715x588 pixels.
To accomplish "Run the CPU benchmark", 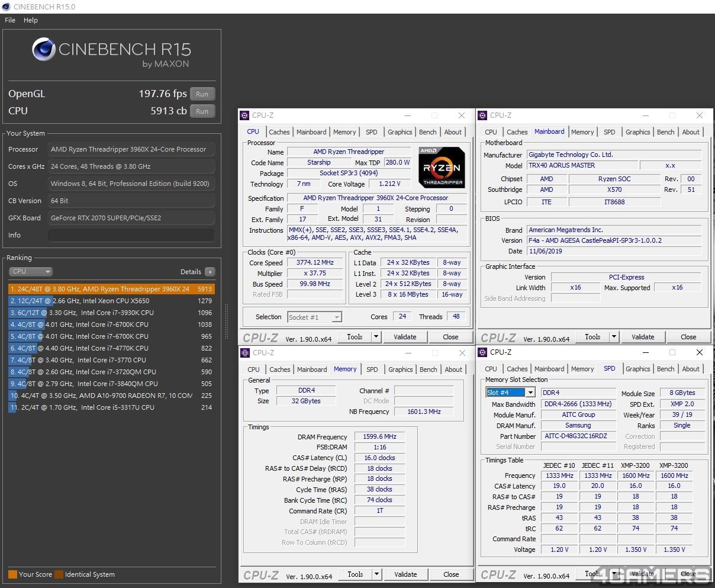I will (x=202, y=111).
